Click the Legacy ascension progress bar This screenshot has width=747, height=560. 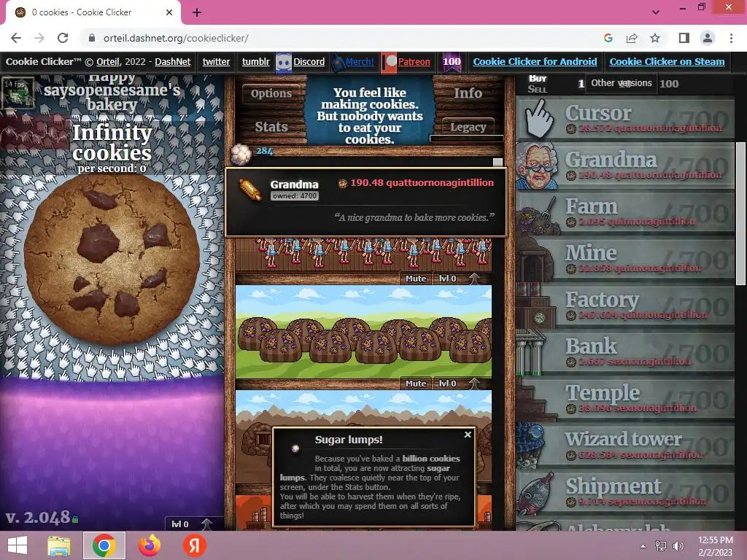[x=466, y=139]
